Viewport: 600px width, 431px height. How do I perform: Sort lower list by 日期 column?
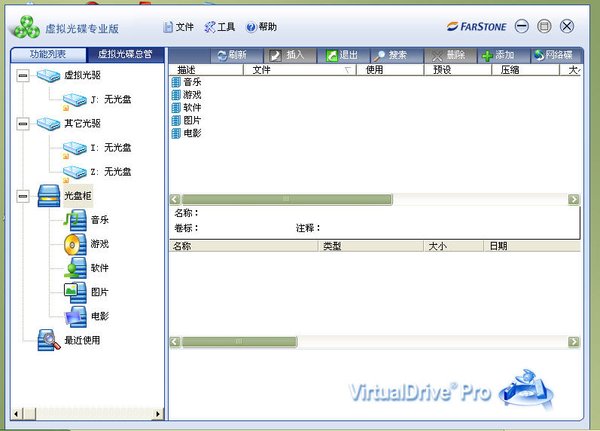pyautogui.click(x=532, y=246)
